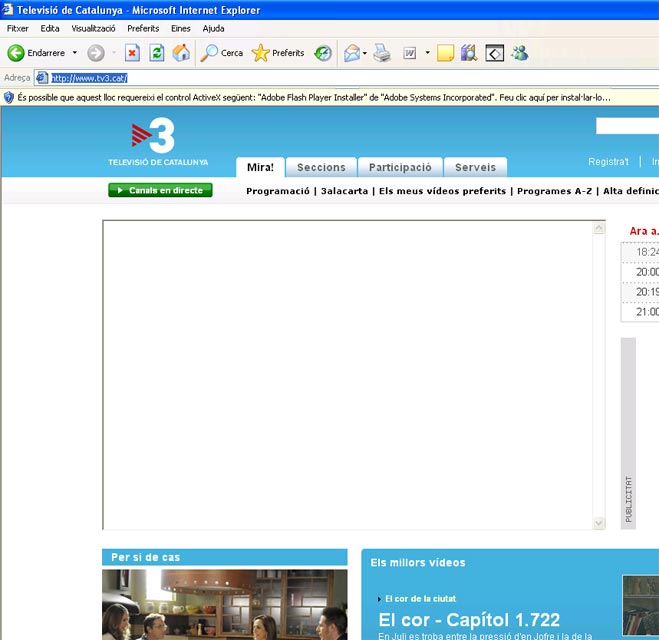This screenshot has height=640, width=659.
Task: Print page with printer icon
Action: (382, 53)
